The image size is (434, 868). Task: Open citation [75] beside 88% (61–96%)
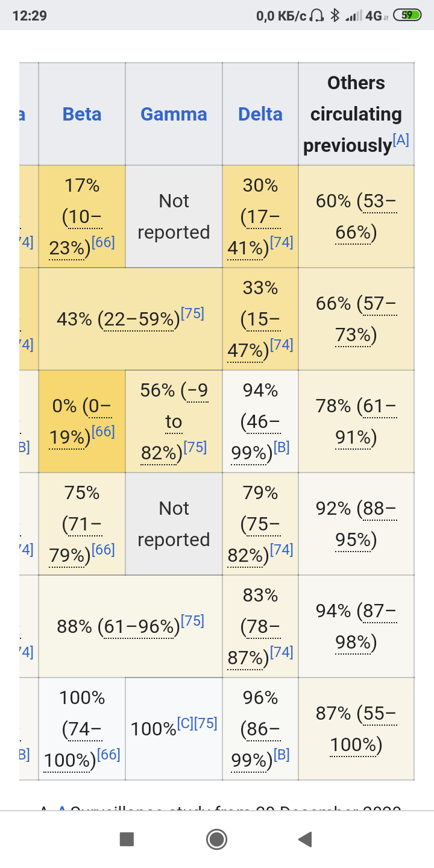(x=194, y=621)
